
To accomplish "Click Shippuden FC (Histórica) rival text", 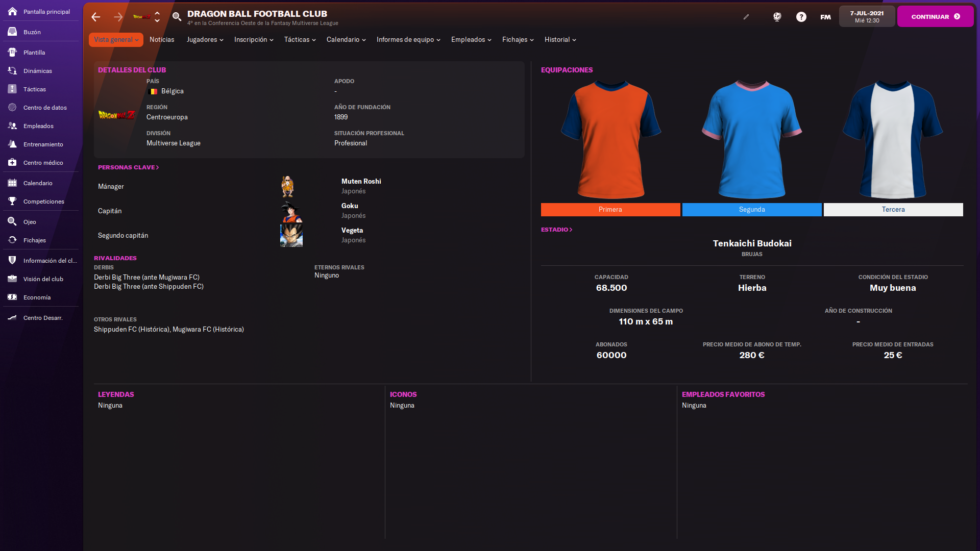I will (x=132, y=329).
